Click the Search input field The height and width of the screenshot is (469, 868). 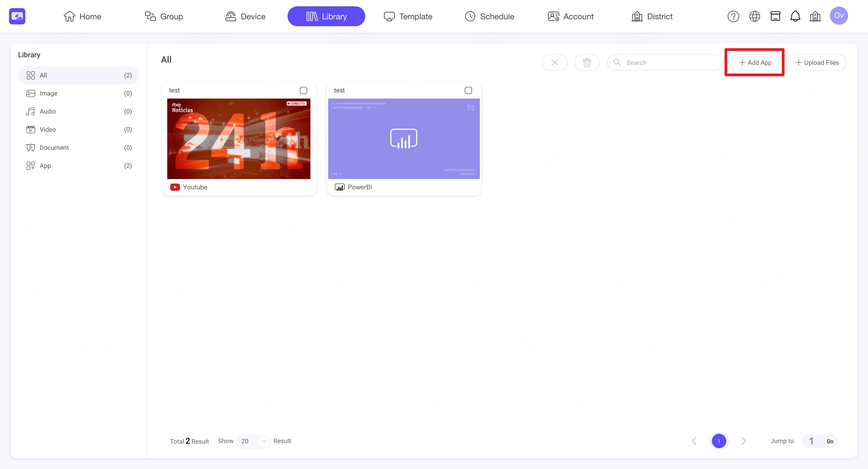[669, 62]
